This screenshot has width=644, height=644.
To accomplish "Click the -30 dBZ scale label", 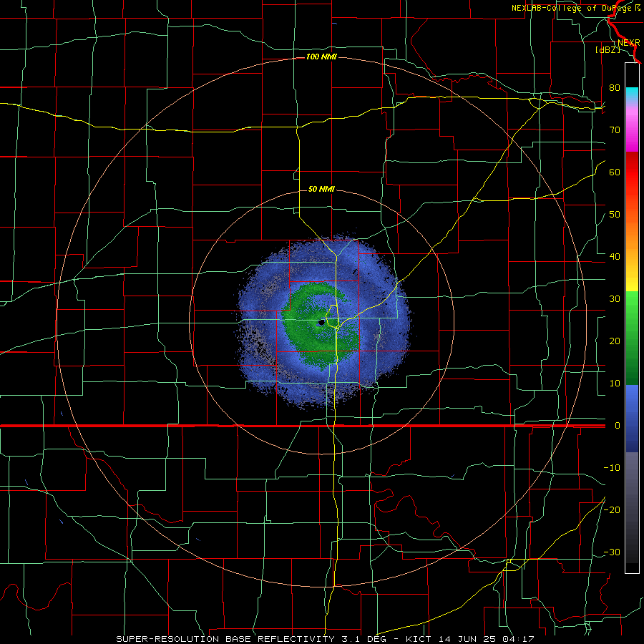I will click(x=612, y=552).
